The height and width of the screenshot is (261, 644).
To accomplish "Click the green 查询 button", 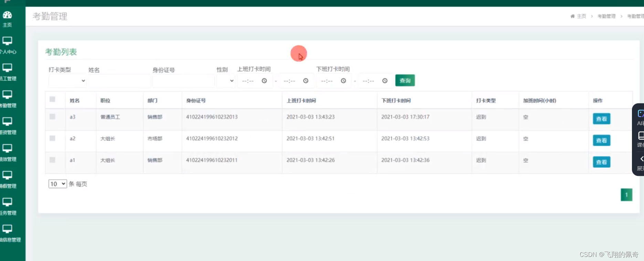I will [405, 80].
